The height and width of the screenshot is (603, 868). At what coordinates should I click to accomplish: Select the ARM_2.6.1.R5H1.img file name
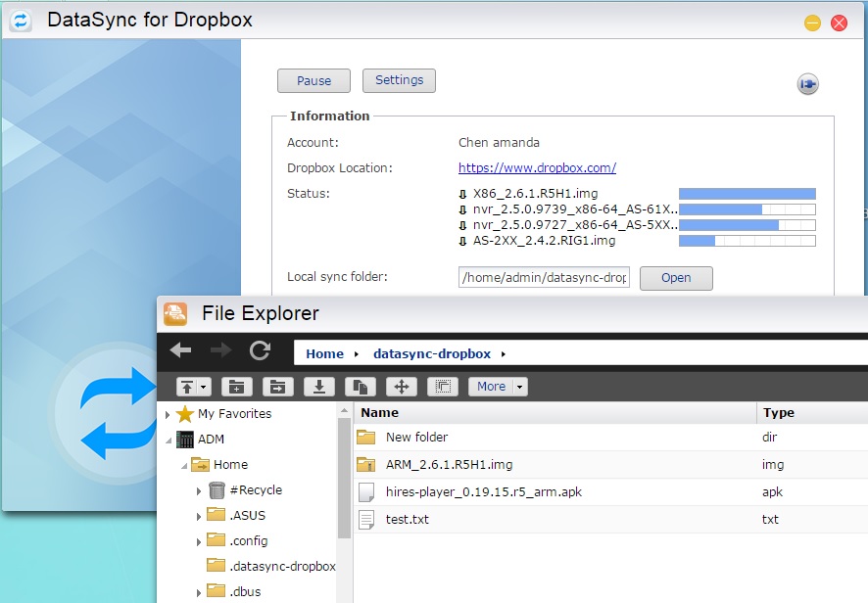449,465
